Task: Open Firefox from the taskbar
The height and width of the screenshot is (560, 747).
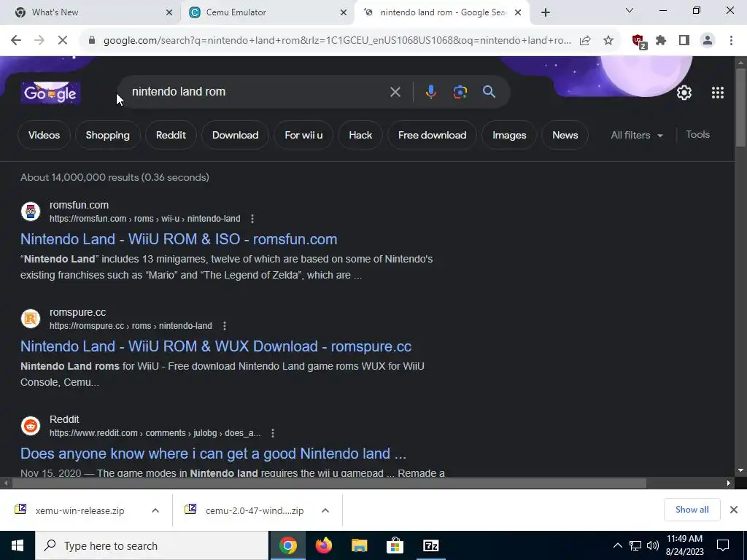Action: 323,545
